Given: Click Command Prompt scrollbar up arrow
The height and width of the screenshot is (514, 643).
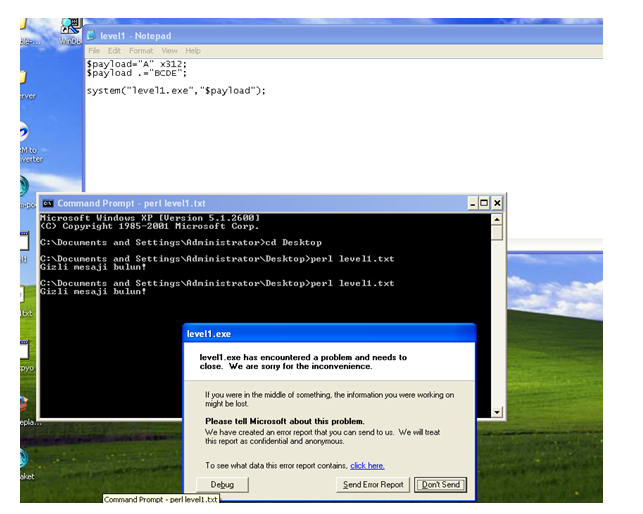Looking at the screenshot, I should (497, 219).
